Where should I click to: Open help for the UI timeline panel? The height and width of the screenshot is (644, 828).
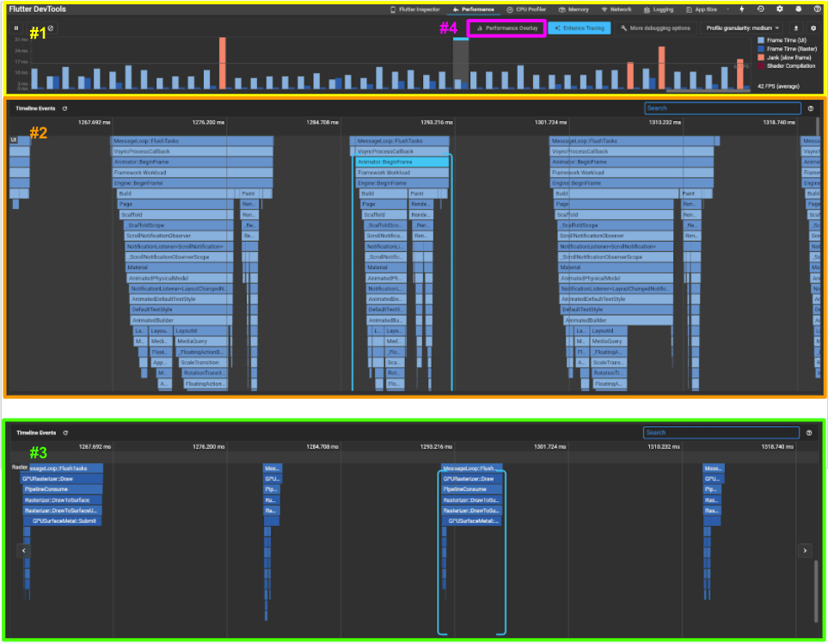click(811, 108)
